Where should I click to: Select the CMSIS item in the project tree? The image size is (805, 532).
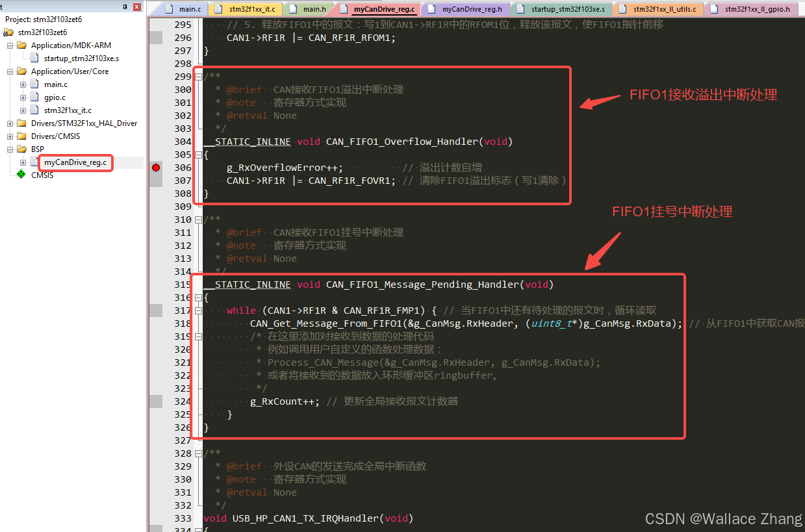point(42,175)
